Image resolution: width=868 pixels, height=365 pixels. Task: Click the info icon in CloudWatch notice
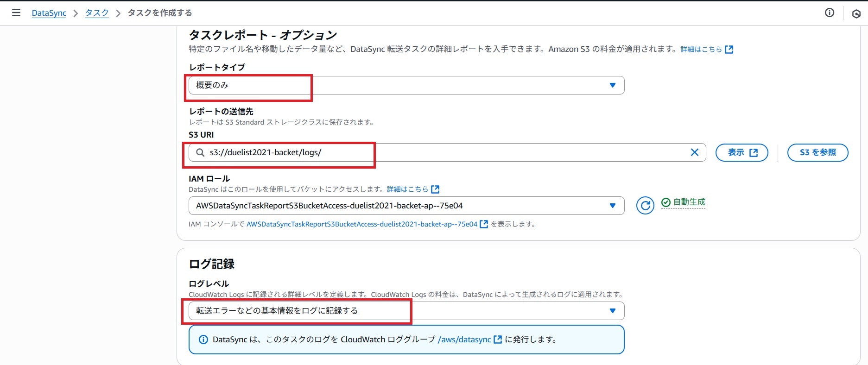[203, 340]
